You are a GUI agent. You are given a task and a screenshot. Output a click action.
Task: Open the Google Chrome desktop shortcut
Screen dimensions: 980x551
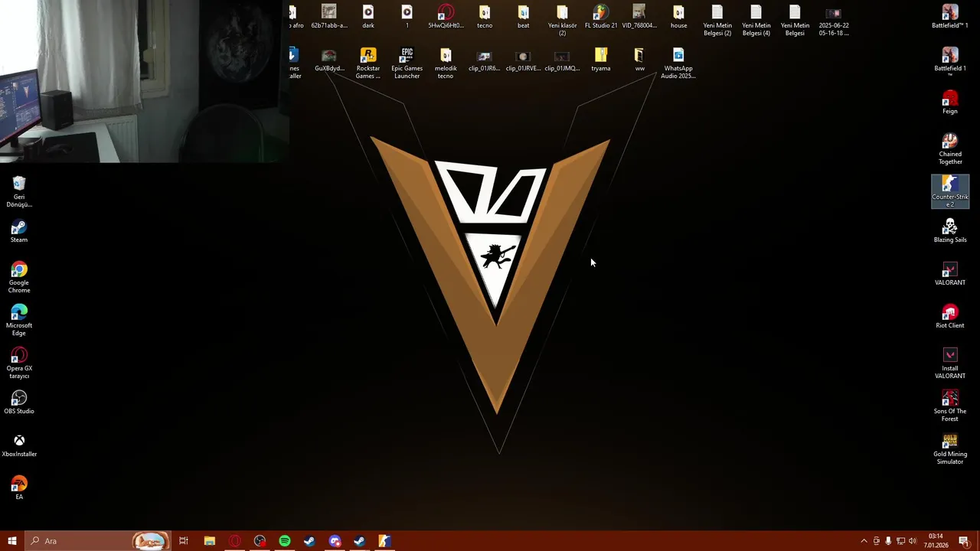pos(19,277)
